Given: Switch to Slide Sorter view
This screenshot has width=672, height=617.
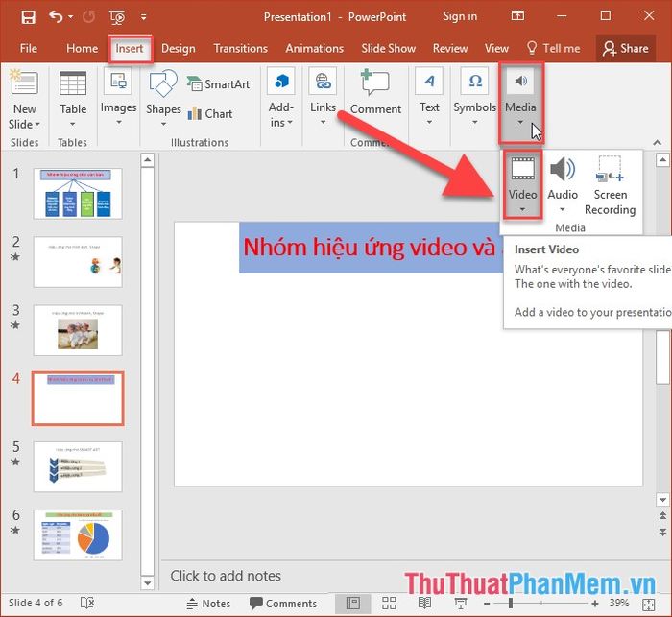Looking at the screenshot, I should (389, 604).
